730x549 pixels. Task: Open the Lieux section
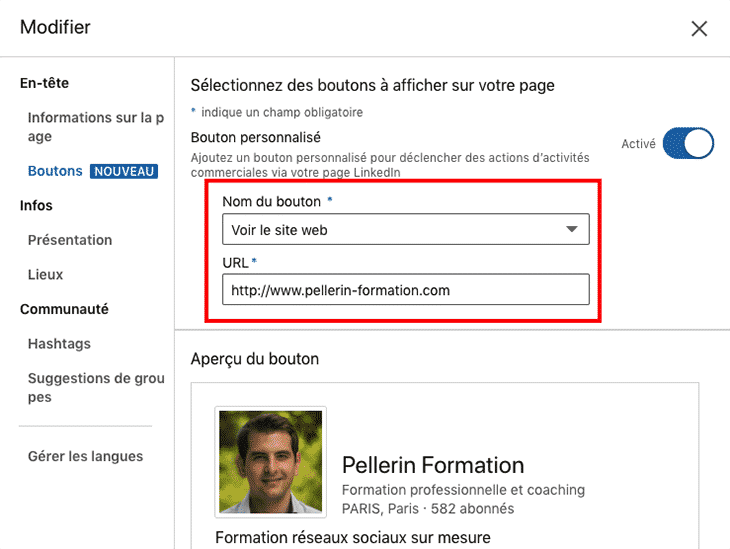tap(45, 274)
